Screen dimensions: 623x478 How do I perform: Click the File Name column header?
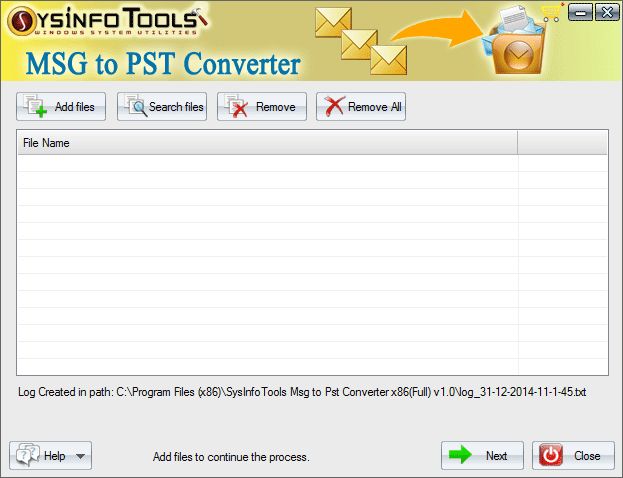[267, 143]
